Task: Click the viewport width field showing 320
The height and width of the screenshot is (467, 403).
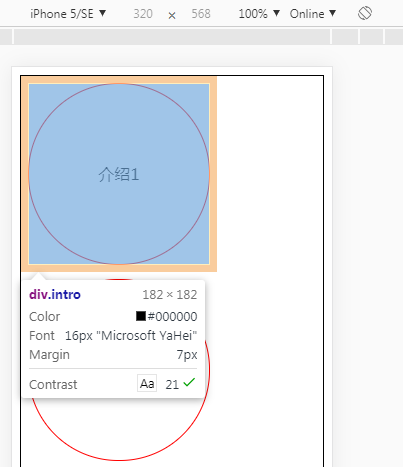Action: click(143, 14)
